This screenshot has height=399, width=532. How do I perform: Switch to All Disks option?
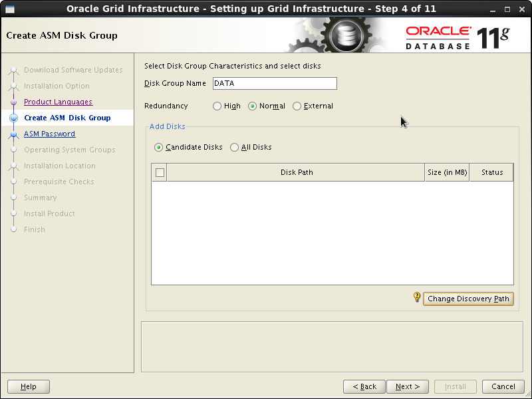[x=235, y=147]
